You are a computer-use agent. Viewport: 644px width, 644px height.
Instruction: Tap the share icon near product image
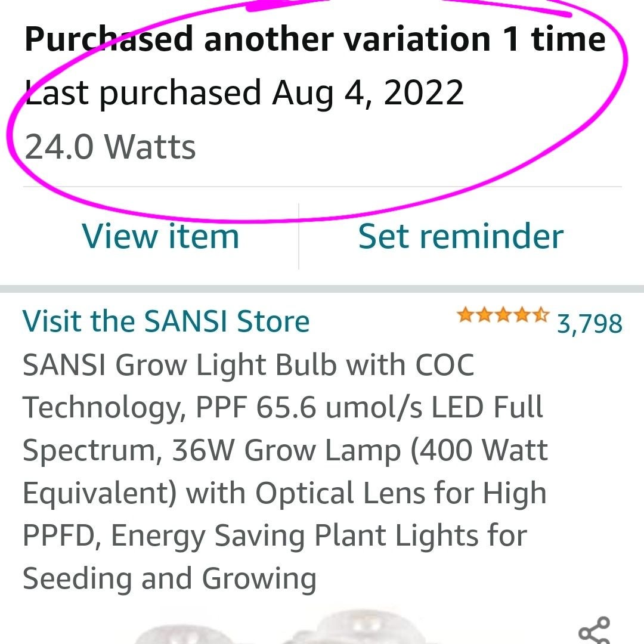[x=594, y=631]
